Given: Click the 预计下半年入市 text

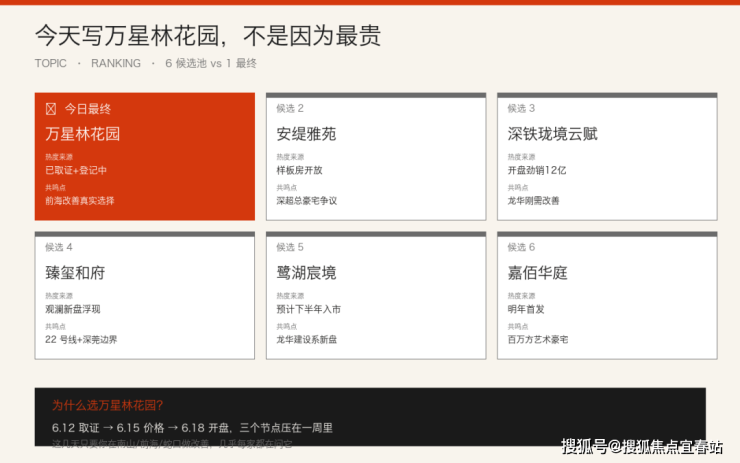Looking at the screenshot, I should (309, 309).
